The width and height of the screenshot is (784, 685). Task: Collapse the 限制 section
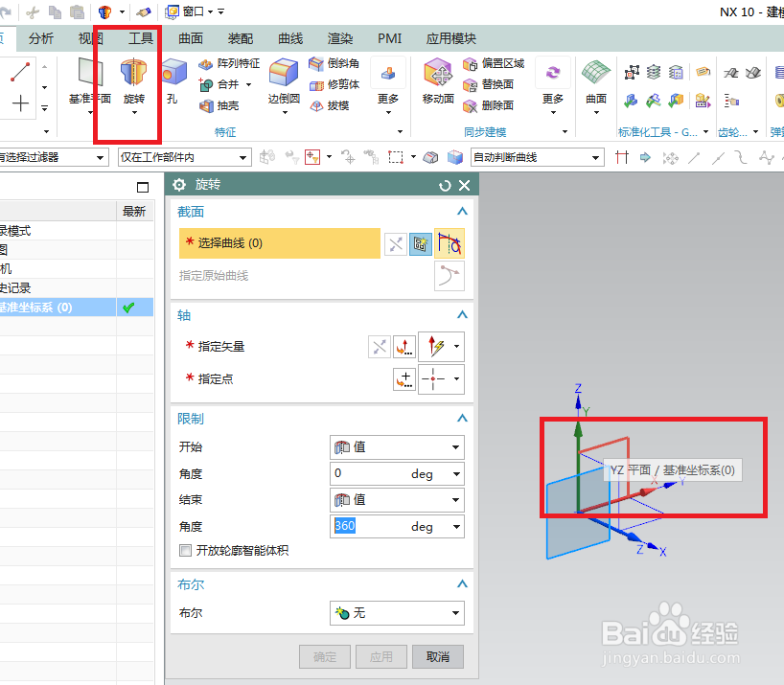click(x=461, y=418)
